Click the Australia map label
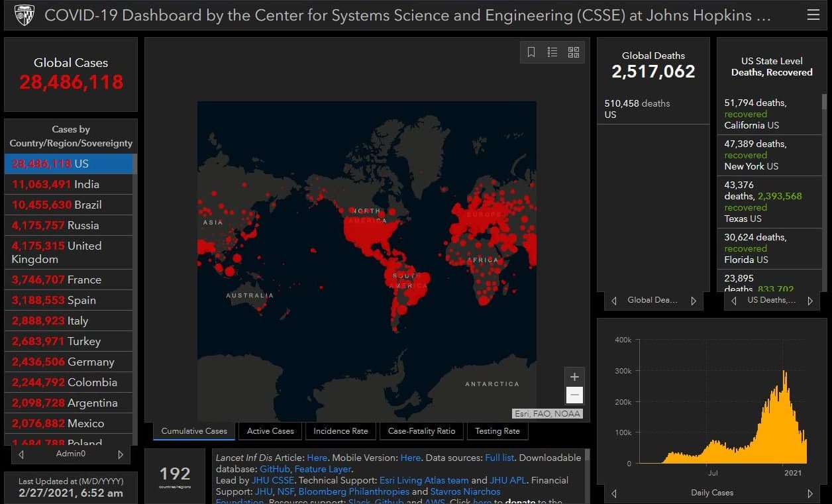The image size is (832, 504). coord(250,295)
